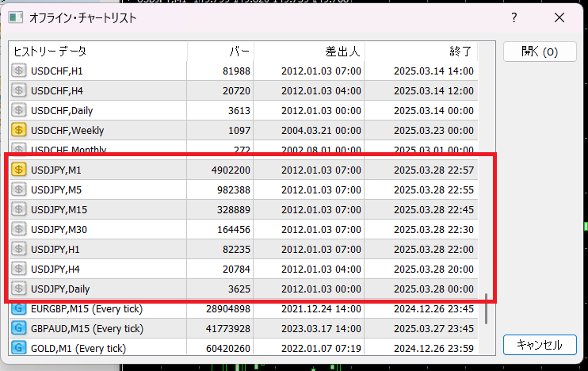Click the USDJPY,M30 row icon
The height and width of the screenshot is (371, 588).
[18, 229]
